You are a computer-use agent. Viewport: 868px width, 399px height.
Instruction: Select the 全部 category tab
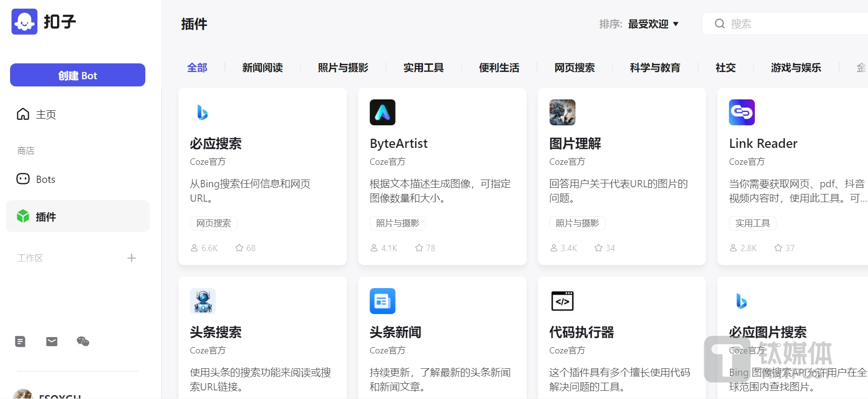pyautogui.click(x=197, y=68)
